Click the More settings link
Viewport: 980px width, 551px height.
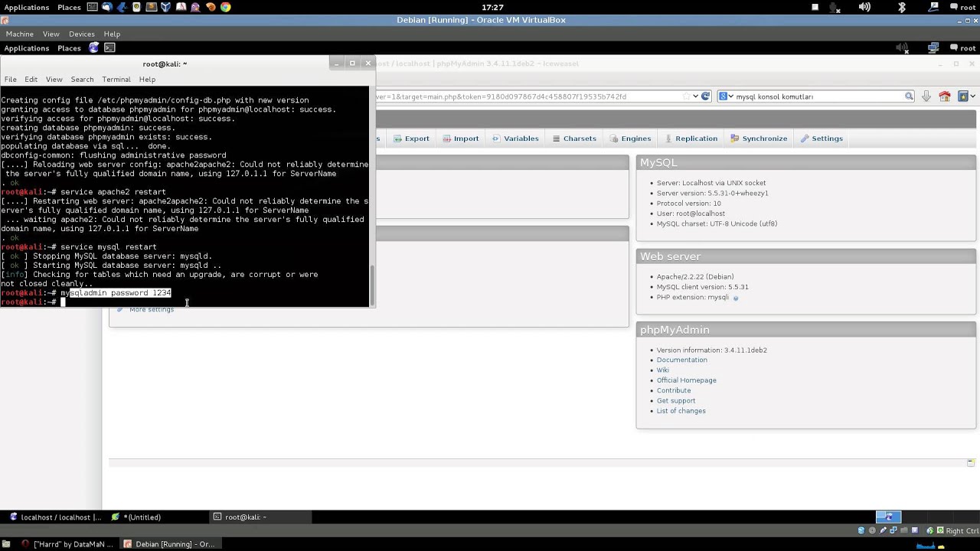coord(152,309)
